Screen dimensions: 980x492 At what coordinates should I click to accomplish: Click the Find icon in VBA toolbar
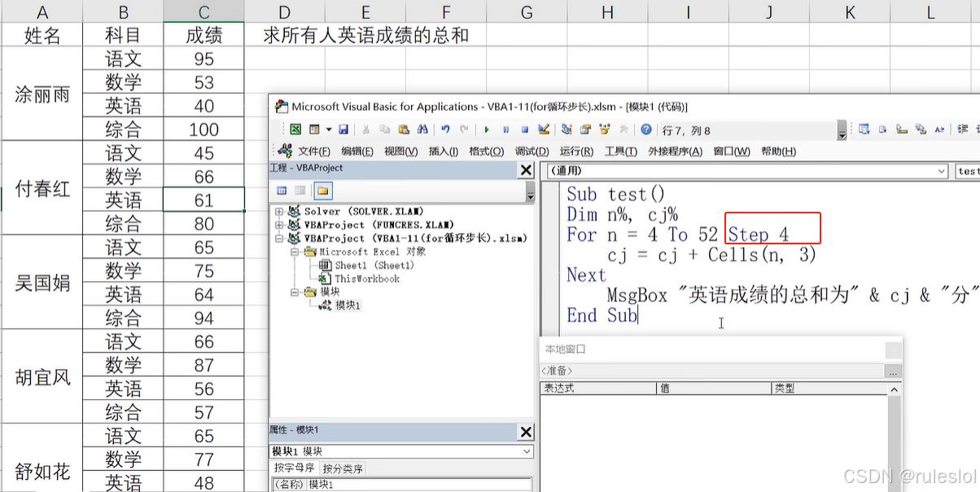[422, 129]
